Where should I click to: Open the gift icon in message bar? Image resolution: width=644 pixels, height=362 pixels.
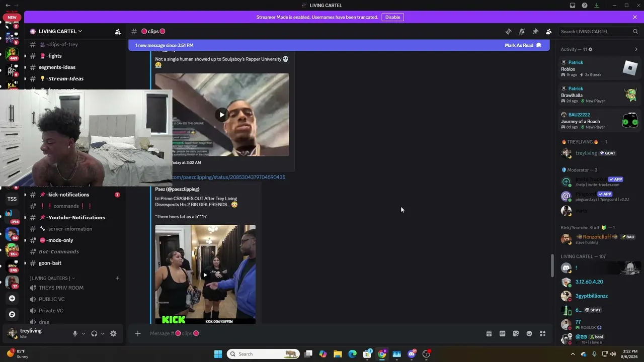489,333
